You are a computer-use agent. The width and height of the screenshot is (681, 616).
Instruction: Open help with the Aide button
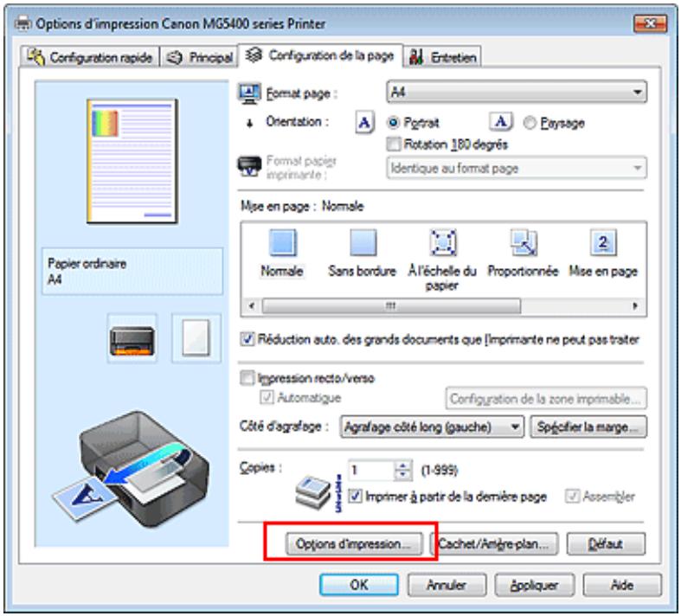point(622,585)
